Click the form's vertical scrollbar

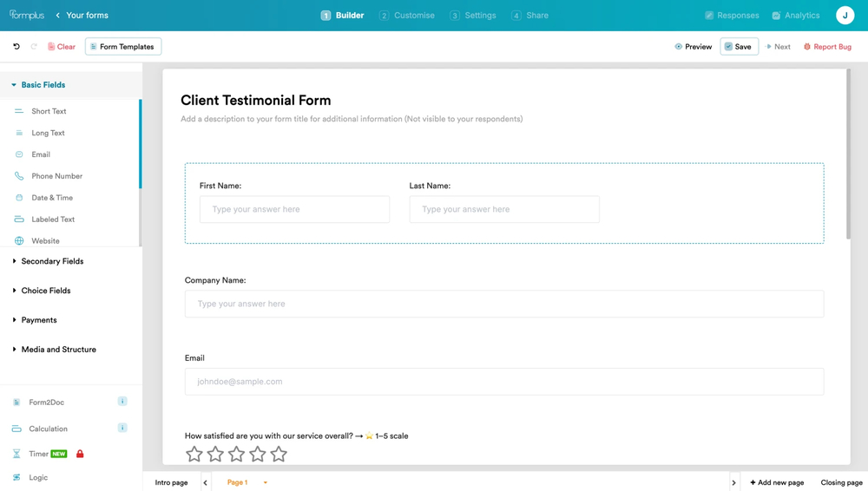click(848, 156)
